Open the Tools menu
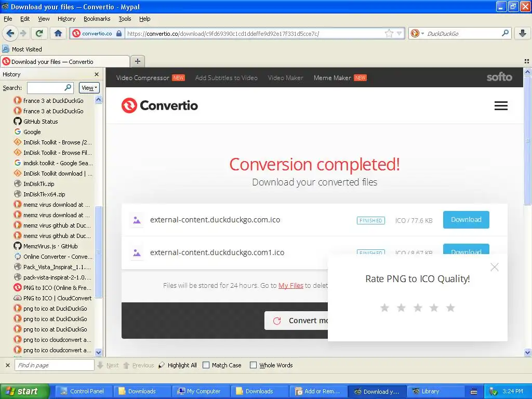532x399 pixels. pos(125,19)
